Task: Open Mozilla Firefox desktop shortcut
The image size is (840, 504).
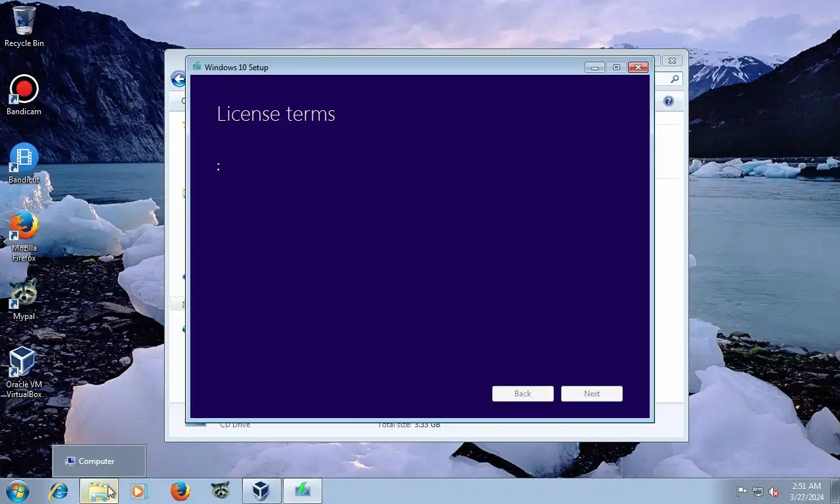Action: coord(24,236)
